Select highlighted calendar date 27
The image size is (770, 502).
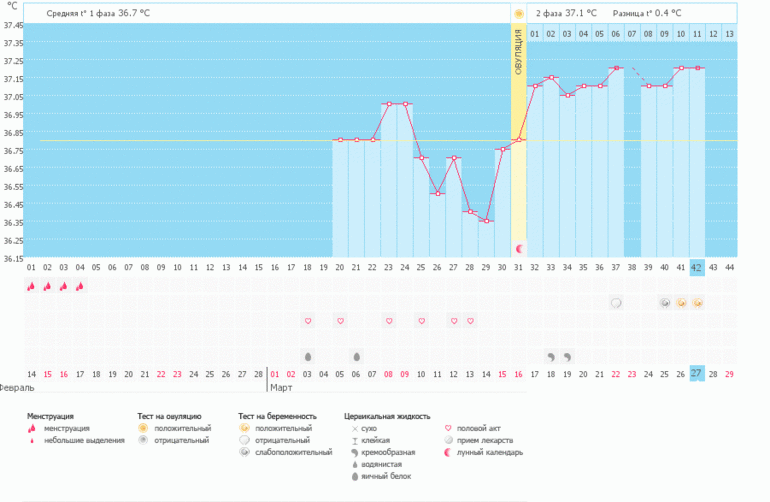coord(696,374)
